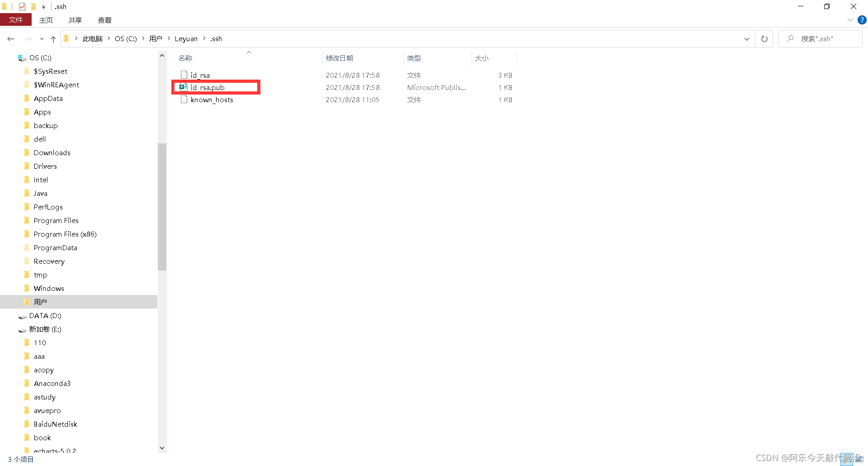Open the Windows folder in tree
The height and width of the screenshot is (466, 868).
point(49,289)
